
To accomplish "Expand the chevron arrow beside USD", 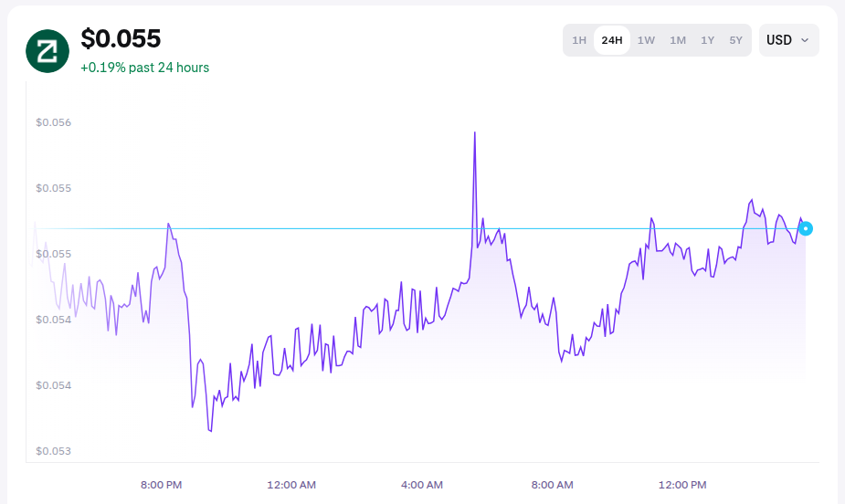I will coord(805,40).
